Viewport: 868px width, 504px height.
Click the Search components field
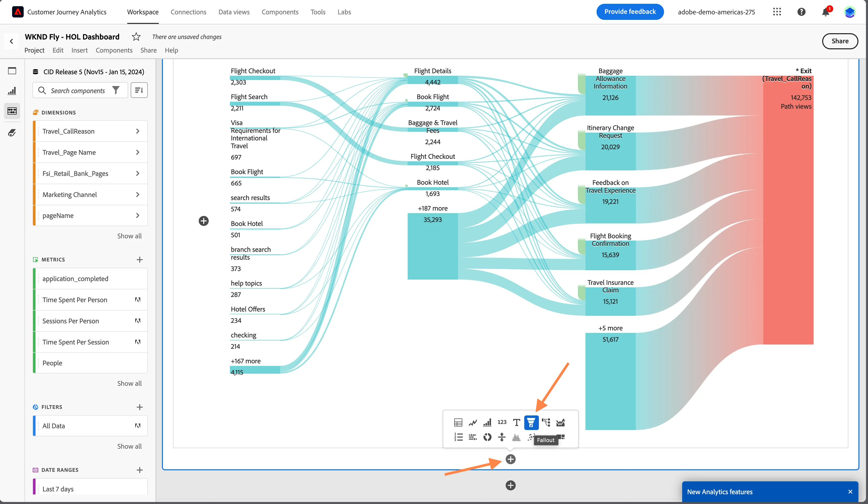(80, 90)
